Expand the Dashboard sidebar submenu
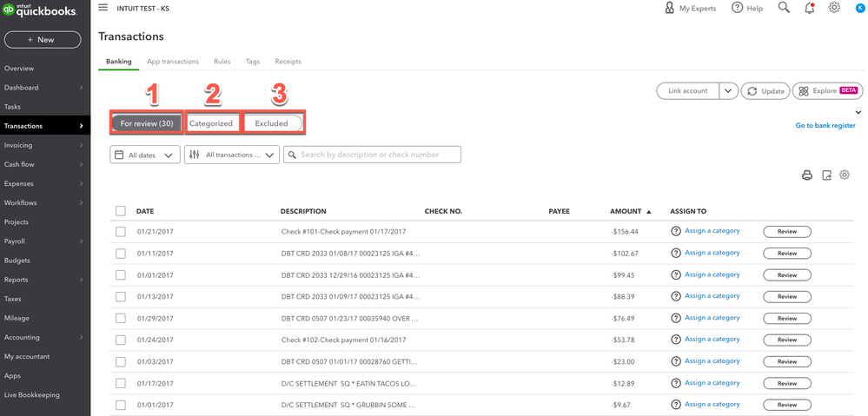The height and width of the screenshot is (416, 868). [81, 88]
